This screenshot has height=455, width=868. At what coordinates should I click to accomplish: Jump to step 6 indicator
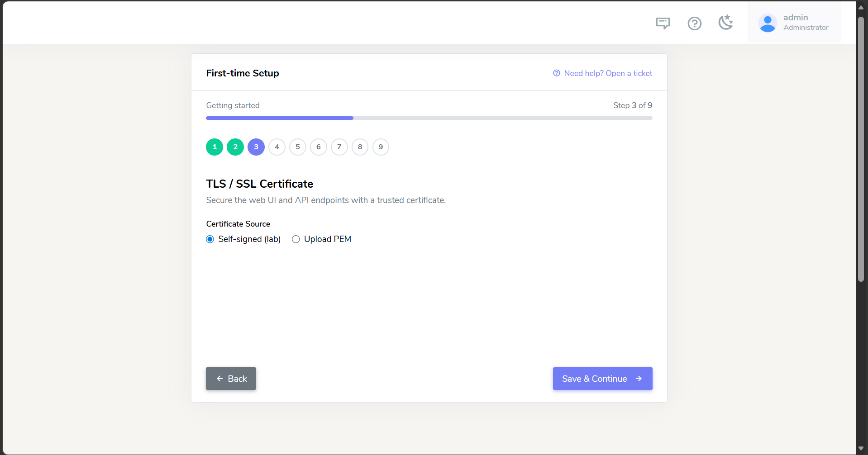click(x=319, y=147)
